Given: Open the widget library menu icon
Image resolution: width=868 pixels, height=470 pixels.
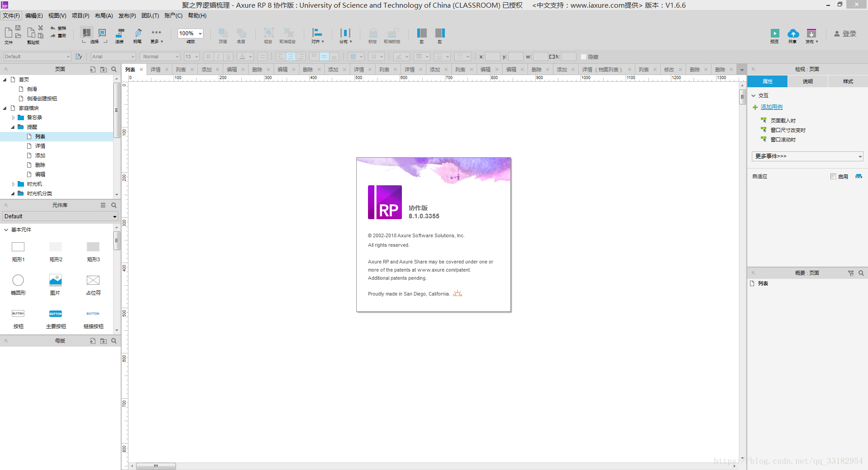Looking at the screenshot, I should 103,205.
